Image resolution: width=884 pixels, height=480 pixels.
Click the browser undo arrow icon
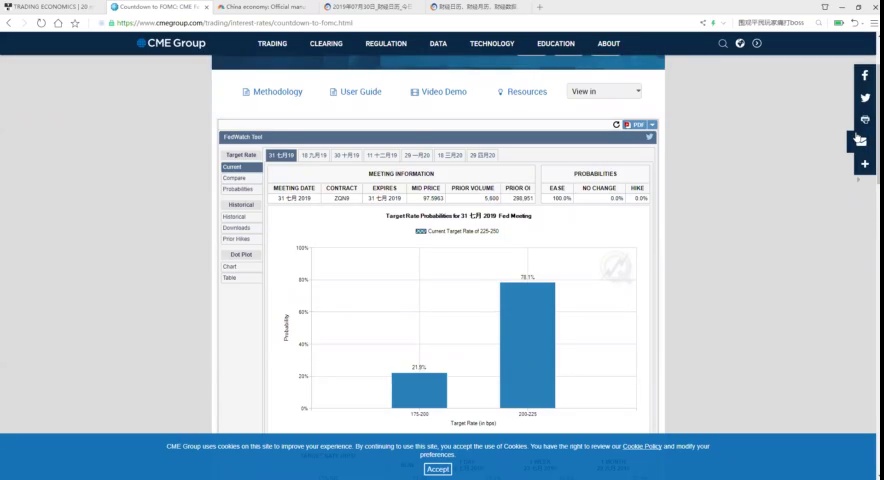(x=854, y=23)
